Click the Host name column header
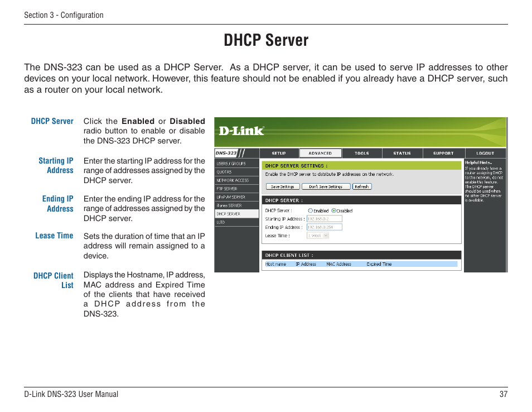The image size is (532, 412). pyautogui.click(x=275, y=264)
